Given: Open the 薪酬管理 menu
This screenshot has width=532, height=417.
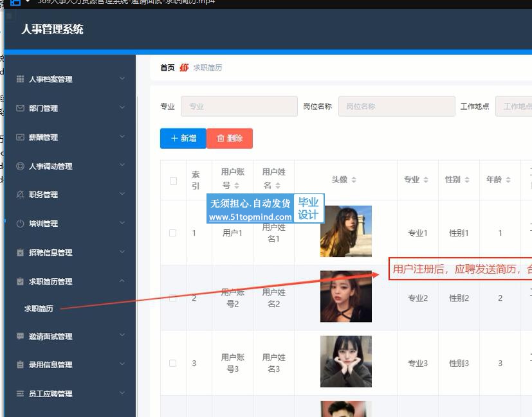Looking at the screenshot, I should tap(70, 138).
